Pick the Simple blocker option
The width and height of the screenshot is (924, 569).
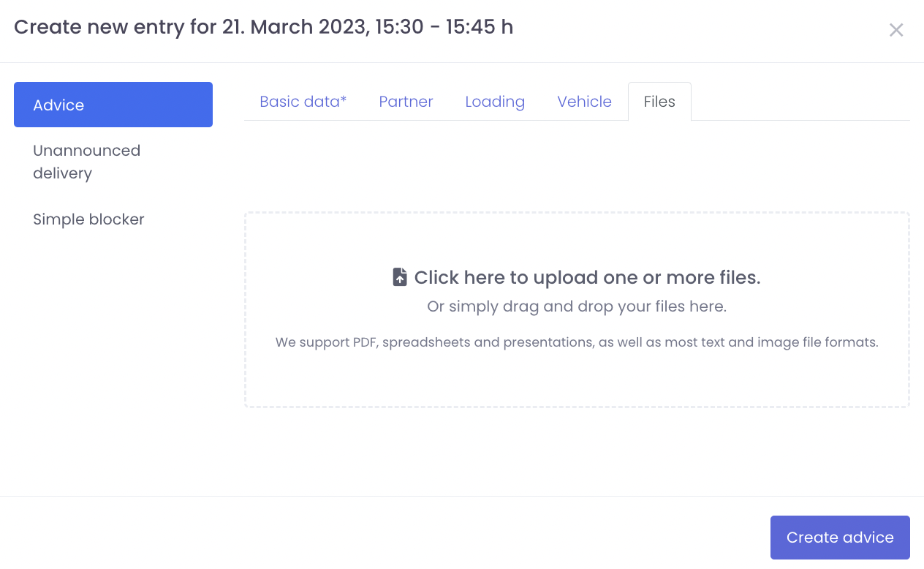point(88,219)
